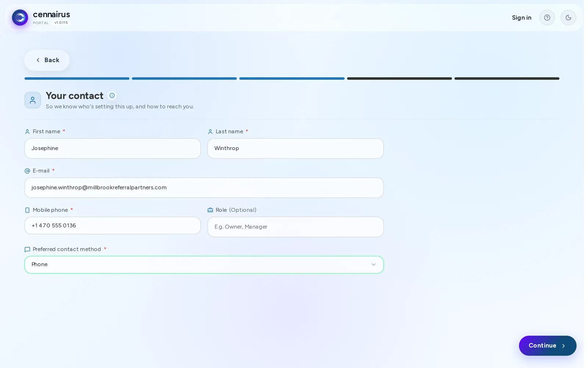The width and height of the screenshot is (588, 368).
Task: Click the Preferred contact method label
Action: [67, 249]
